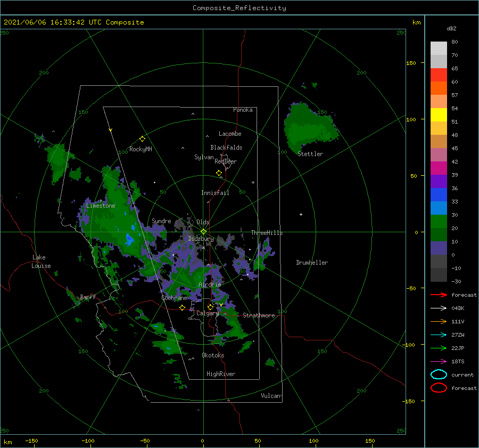The image size is (479, 448).
Task: Click the dark gray -10 dBZ swatch
Action: click(x=439, y=275)
